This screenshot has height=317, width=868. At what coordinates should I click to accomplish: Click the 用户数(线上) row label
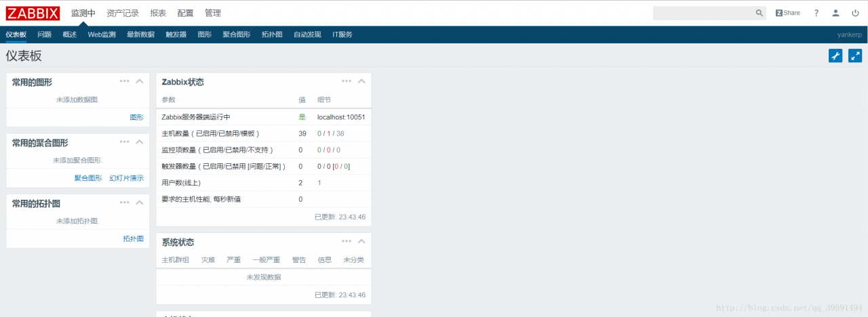click(x=181, y=183)
